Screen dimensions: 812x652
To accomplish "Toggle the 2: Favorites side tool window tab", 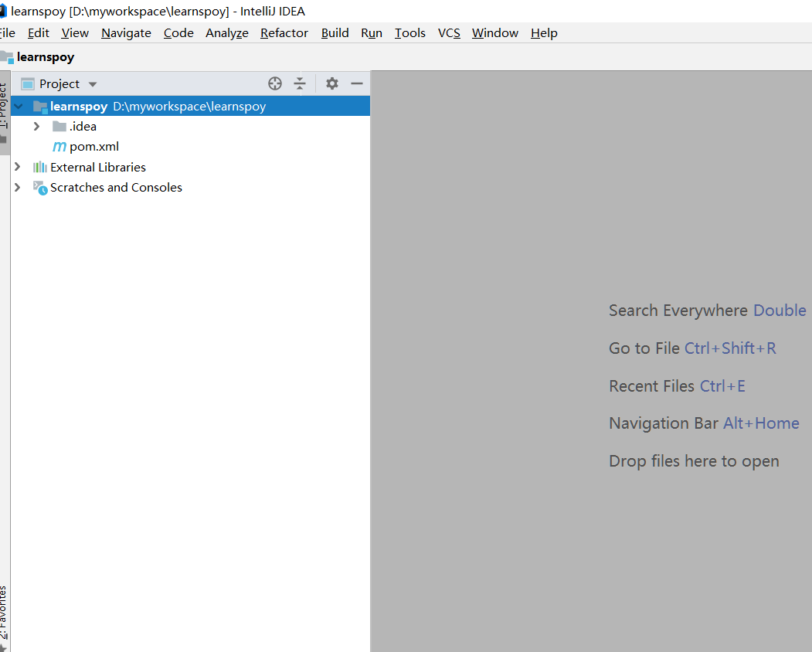I will tap(4, 617).
